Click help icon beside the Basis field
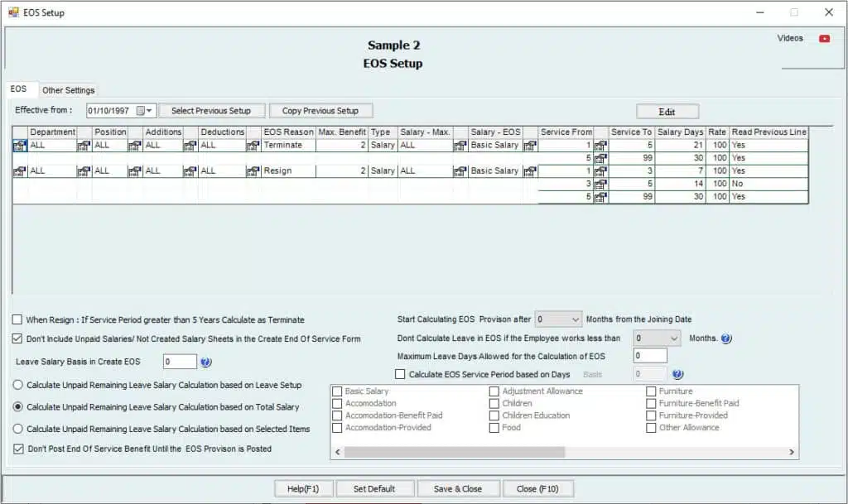 coord(677,375)
